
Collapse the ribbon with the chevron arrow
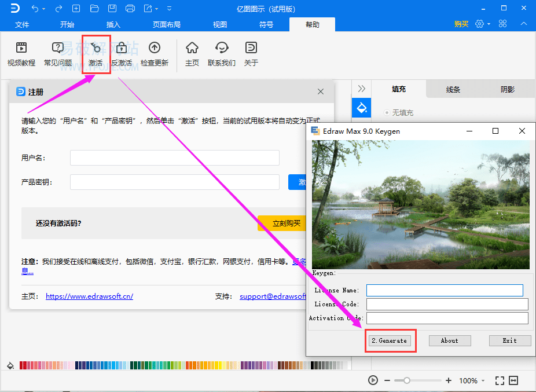pos(523,24)
